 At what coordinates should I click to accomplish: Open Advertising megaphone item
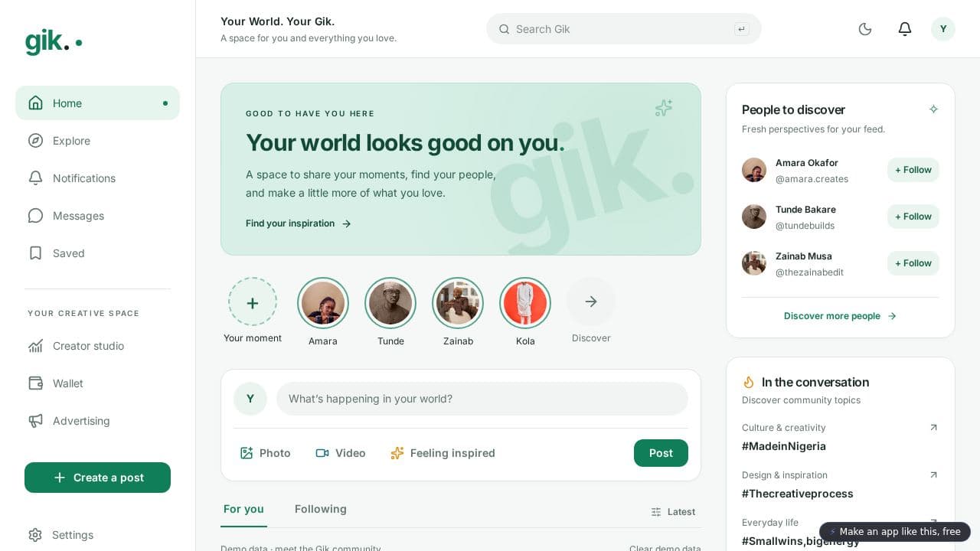(97, 421)
